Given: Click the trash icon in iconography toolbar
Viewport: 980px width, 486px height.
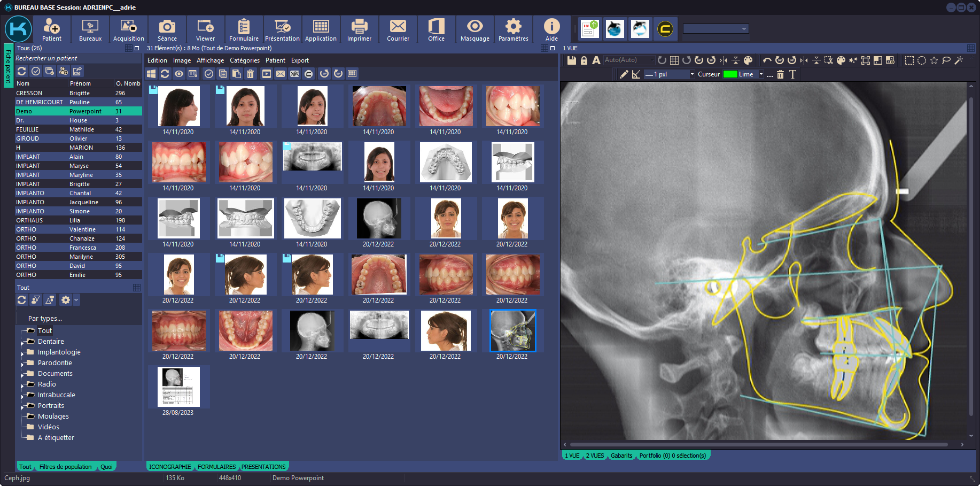Looking at the screenshot, I should coord(250,74).
